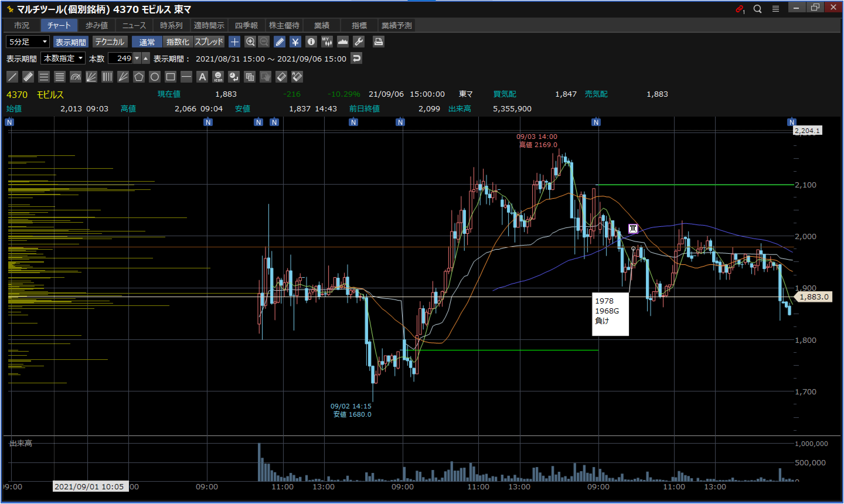Click the 本数 249 input field
The width and height of the screenshot is (844, 504).
pos(120,58)
